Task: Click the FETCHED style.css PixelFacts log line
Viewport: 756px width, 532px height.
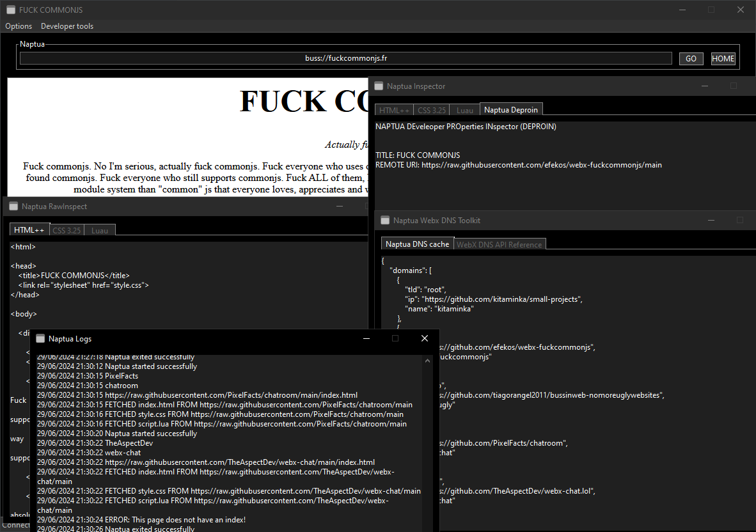Action: click(x=220, y=414)
